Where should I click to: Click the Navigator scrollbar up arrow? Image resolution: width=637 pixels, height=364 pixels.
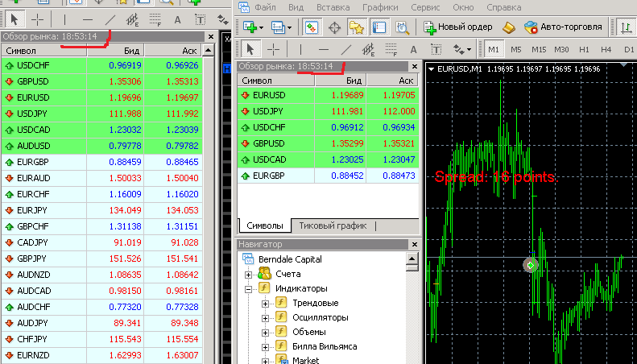[x=412, y=259]
